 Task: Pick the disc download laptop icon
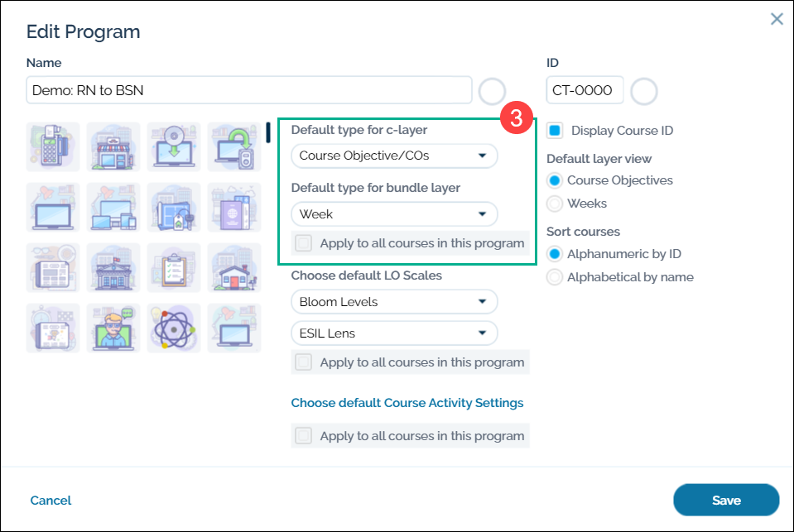(174, 147)
